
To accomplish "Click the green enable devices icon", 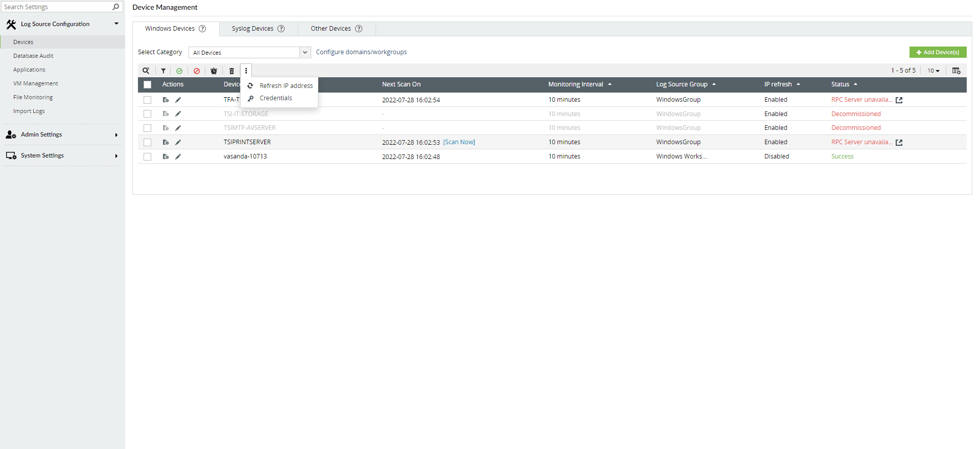I will [179, 71].
